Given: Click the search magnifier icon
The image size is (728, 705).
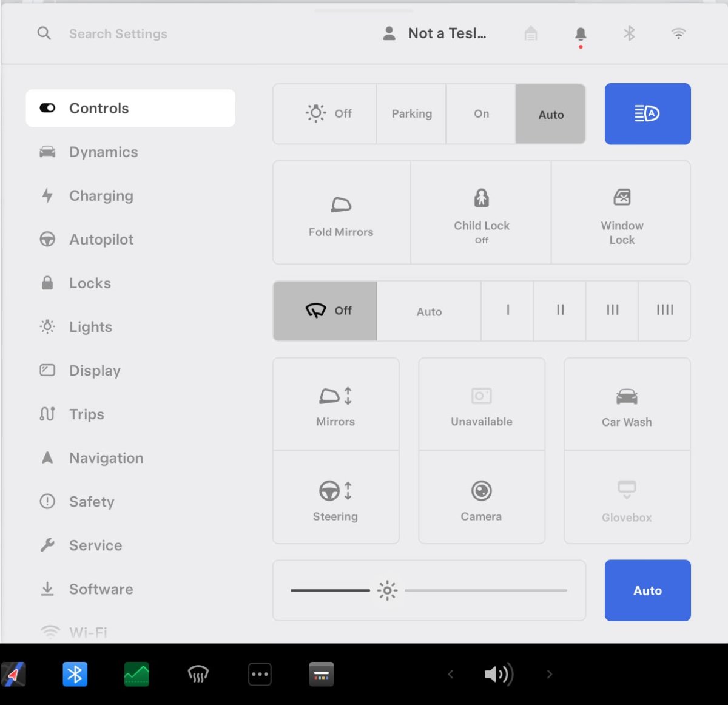Looking at the screenshot, I should coord(44,33).
